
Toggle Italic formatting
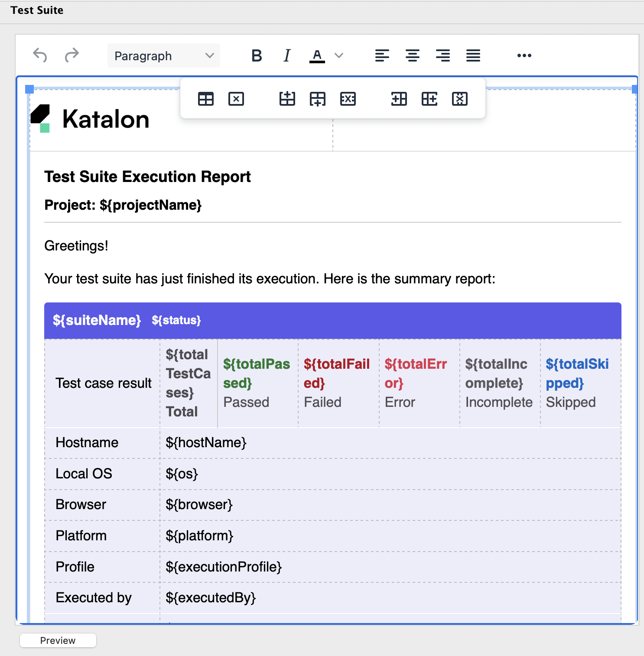click(x=287, y=55)
